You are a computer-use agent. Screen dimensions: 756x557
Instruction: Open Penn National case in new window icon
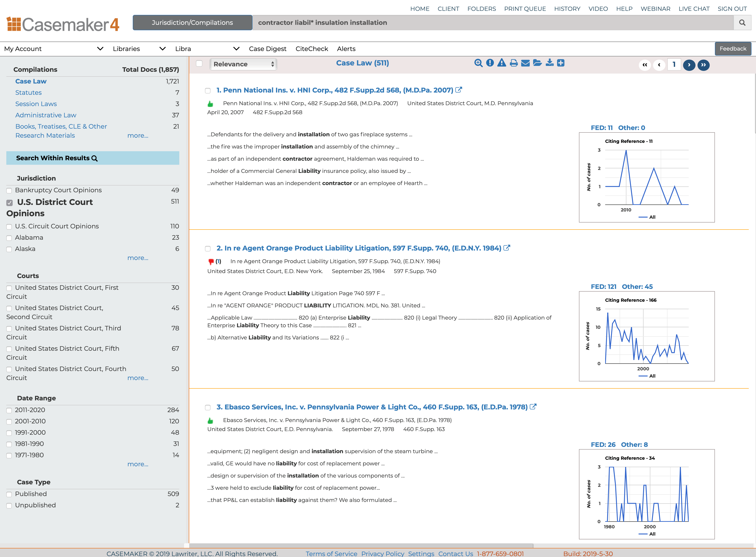[458, 90]
